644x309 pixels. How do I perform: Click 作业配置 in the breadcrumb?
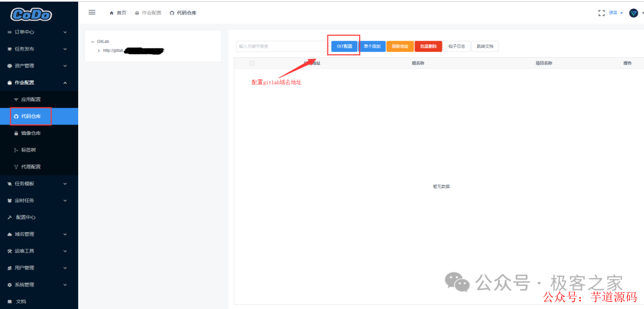click(x=151, y=13)
